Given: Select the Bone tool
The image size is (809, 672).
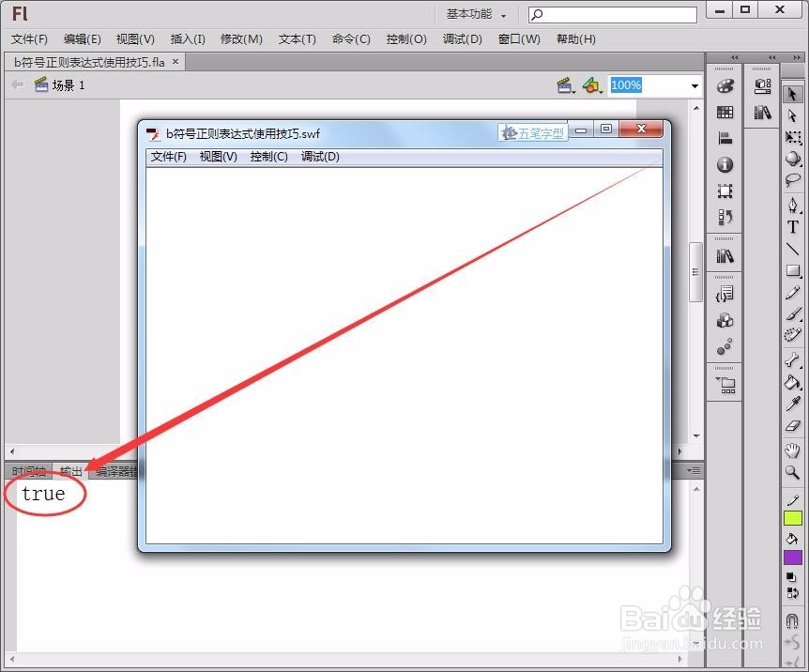Looking at the screenshot, I should 792,359.
